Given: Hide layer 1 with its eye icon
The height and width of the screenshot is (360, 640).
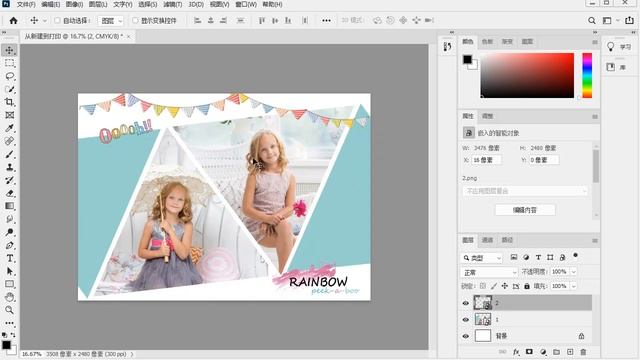Looking at the screenshot, I should [465, 320].
